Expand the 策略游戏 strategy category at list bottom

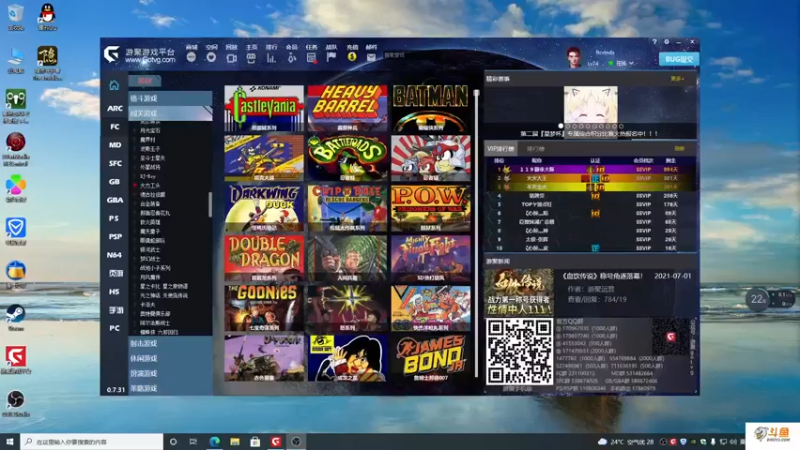click(170, 388)
